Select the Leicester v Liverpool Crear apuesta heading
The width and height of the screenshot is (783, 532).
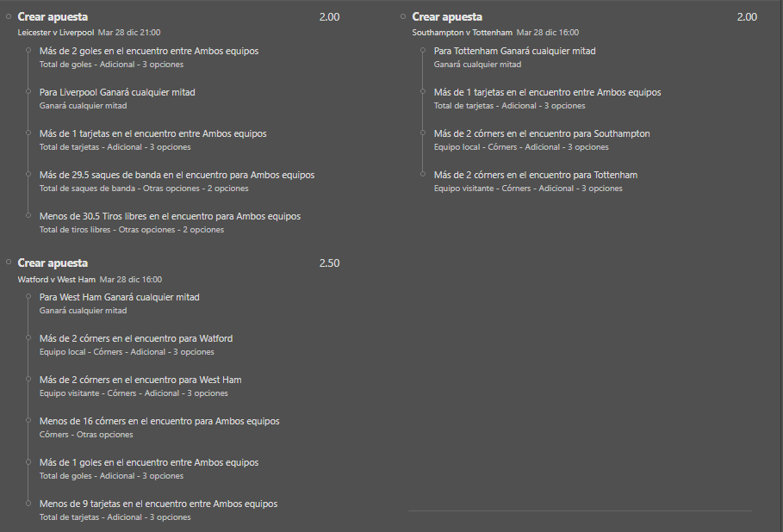(53, 16)
